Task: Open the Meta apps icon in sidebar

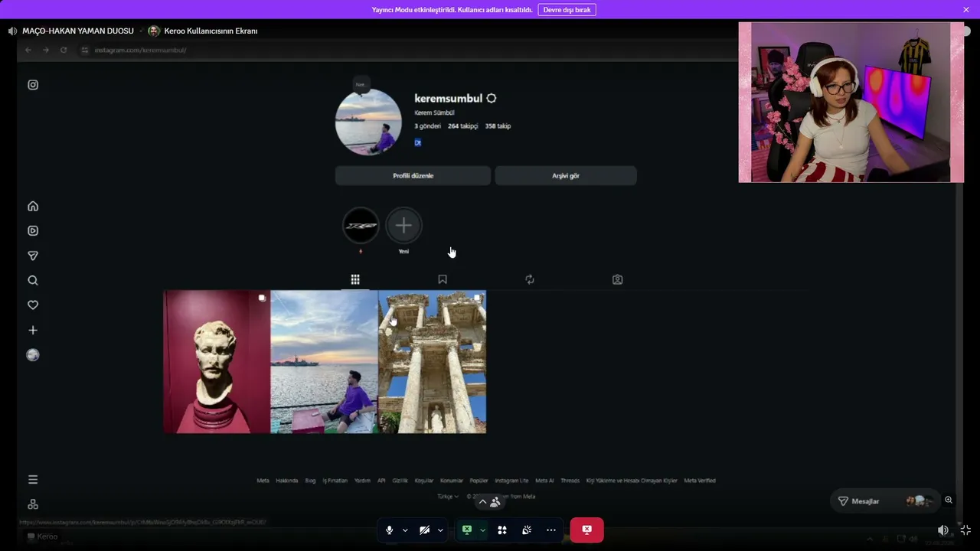Action: click(x=33, y=504)
